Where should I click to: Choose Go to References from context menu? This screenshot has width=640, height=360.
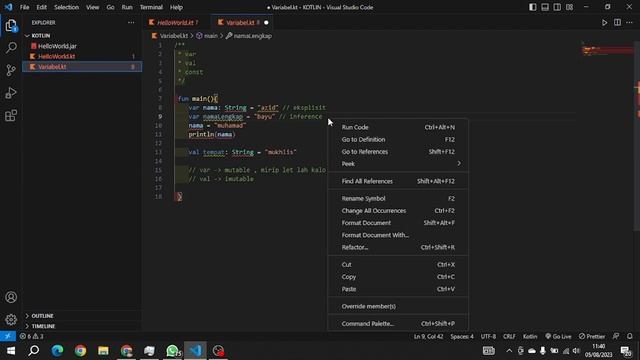click(x=398, y=151)
